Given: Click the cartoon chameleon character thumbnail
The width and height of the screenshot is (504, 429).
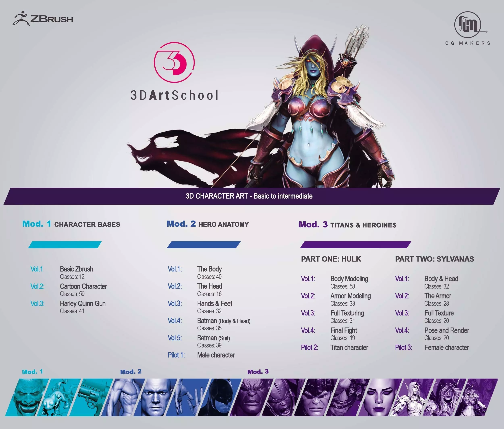Looking at the screenshot, I should 59,397.
